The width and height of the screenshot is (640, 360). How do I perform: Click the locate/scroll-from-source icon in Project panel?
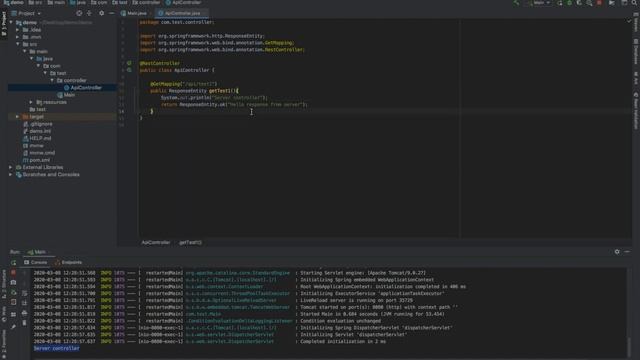pyautogui.click(x=79, y=13)
